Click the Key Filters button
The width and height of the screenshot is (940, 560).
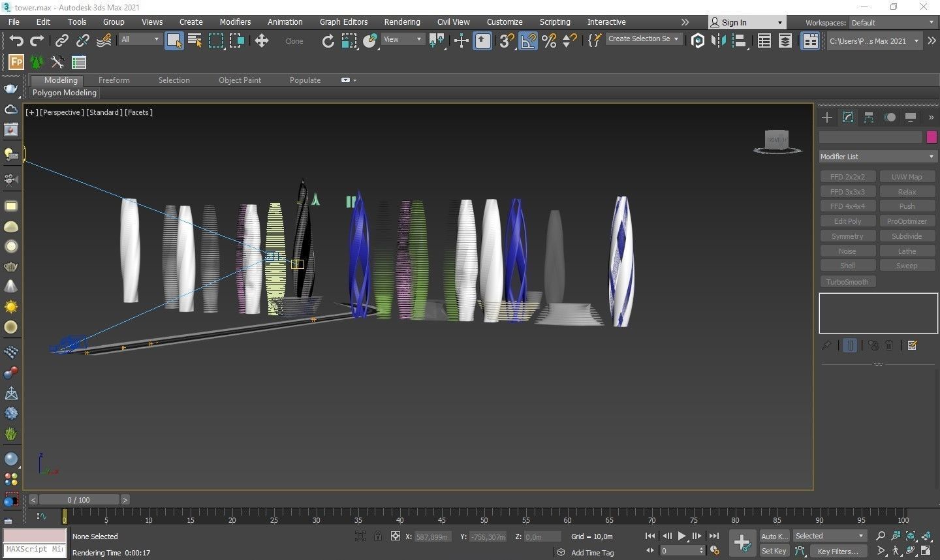(838, 551)
